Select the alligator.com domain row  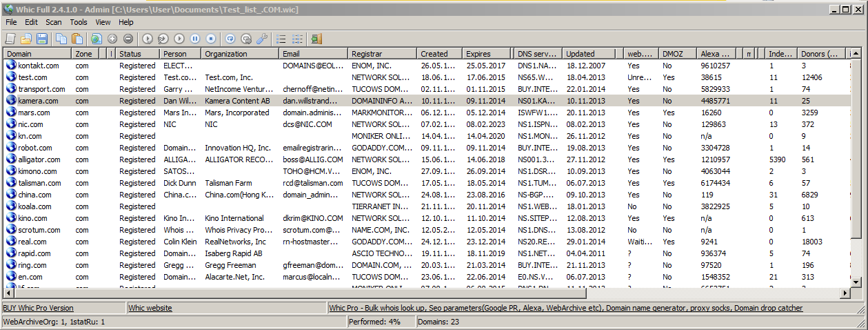click(x=425, y=159)
